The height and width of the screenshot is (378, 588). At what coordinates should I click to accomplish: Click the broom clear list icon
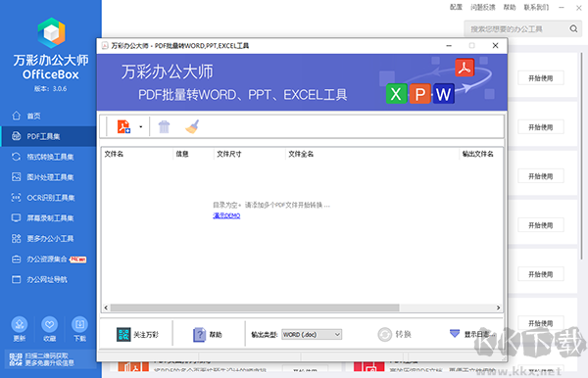tap(192, 126)
